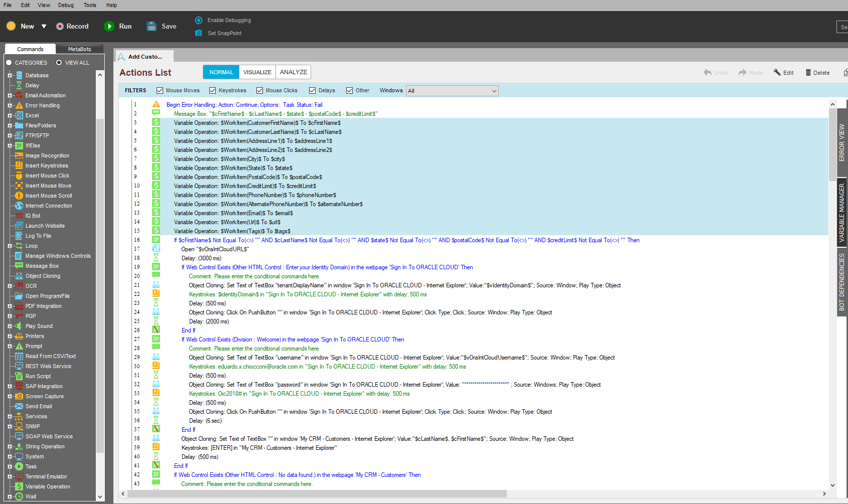Uncheck the Mouse Moves filter checkbox
Screen dimensions: 848x504
(160, 91)
